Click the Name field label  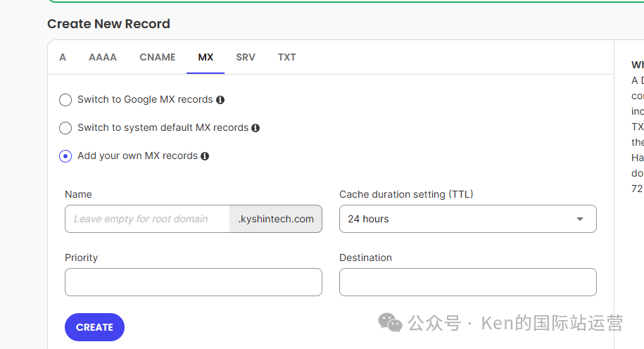point(78,194)
